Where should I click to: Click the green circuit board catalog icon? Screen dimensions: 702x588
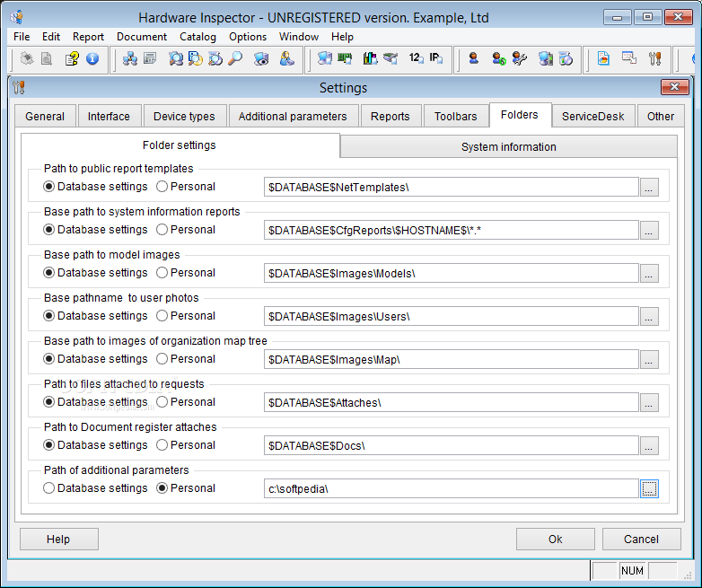[x=345, y=58]
